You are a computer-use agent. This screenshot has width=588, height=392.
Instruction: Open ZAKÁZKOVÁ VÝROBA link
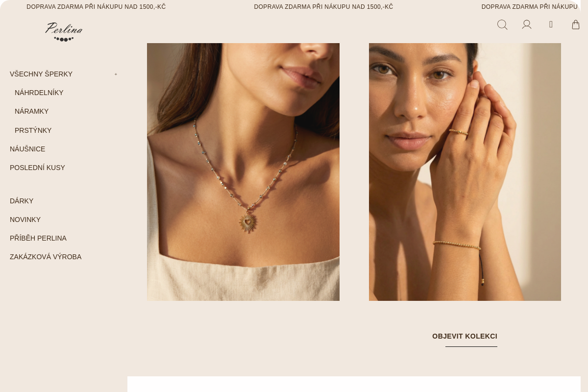46,257
